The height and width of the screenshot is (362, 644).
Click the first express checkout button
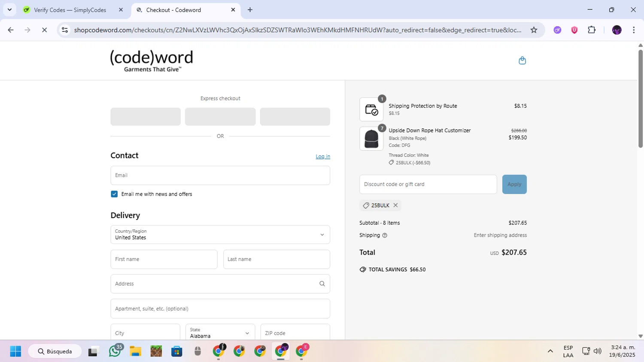point(146,117)
